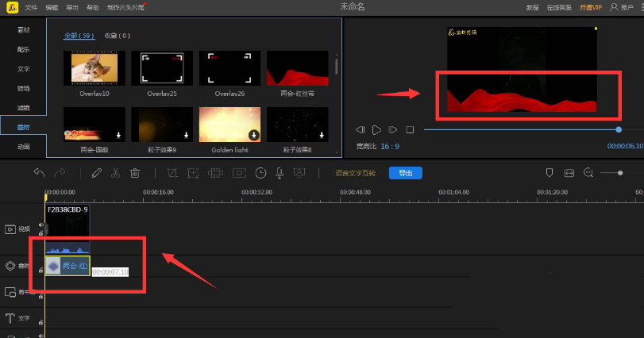Download the 两会-国徽 overlay via arrow icon
The width and height of the screenshot is (644, 338).
(118, 135)
